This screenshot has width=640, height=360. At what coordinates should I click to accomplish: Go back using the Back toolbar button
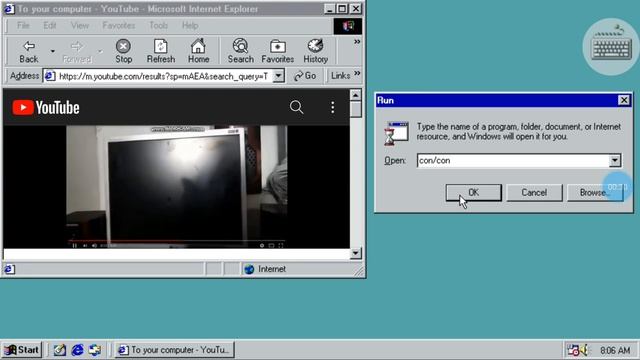tap(29, 51)
